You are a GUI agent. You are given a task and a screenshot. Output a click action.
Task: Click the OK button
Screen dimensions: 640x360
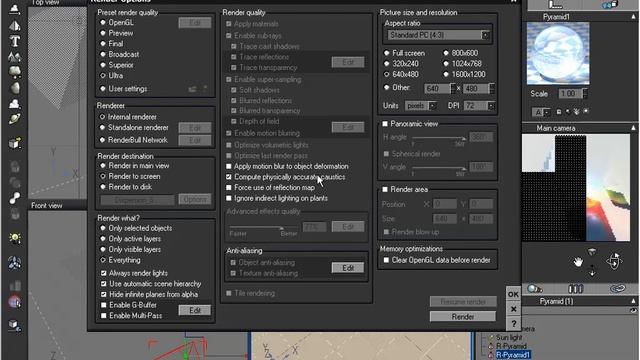point(513,294)
